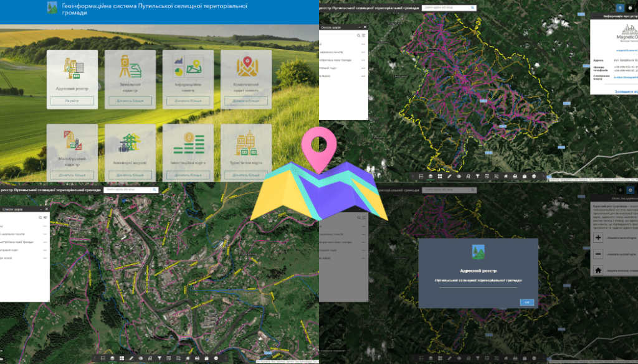Open options menu for Hybrid layer in bottom-left map

45,258
